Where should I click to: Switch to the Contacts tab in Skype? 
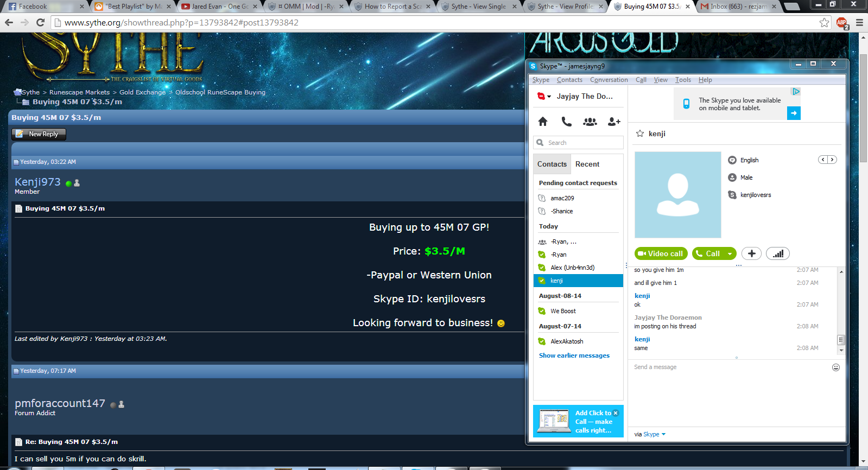pyautogui.click(x=552, y=164)
